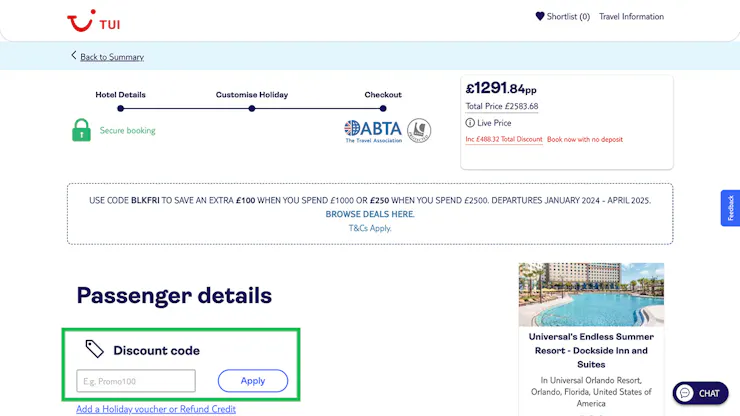
Task: Open Shortlist (0)
Action: [568, 17]
